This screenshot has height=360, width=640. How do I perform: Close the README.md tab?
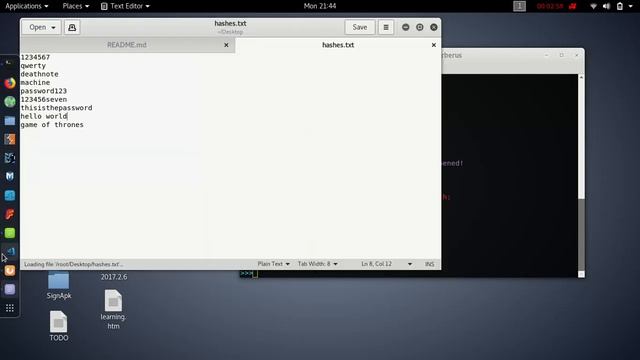[226, 45]
